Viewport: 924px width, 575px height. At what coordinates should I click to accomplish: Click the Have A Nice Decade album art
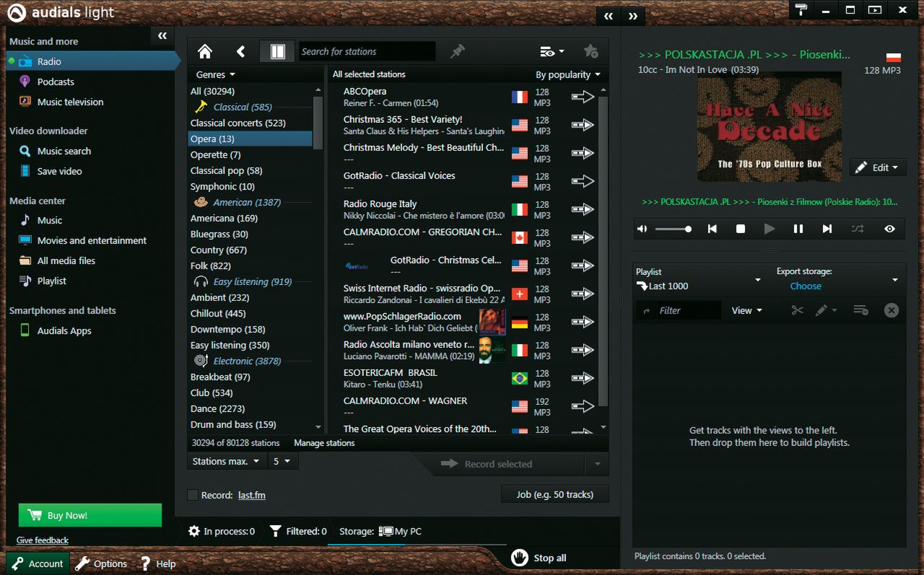click(770, 126)
